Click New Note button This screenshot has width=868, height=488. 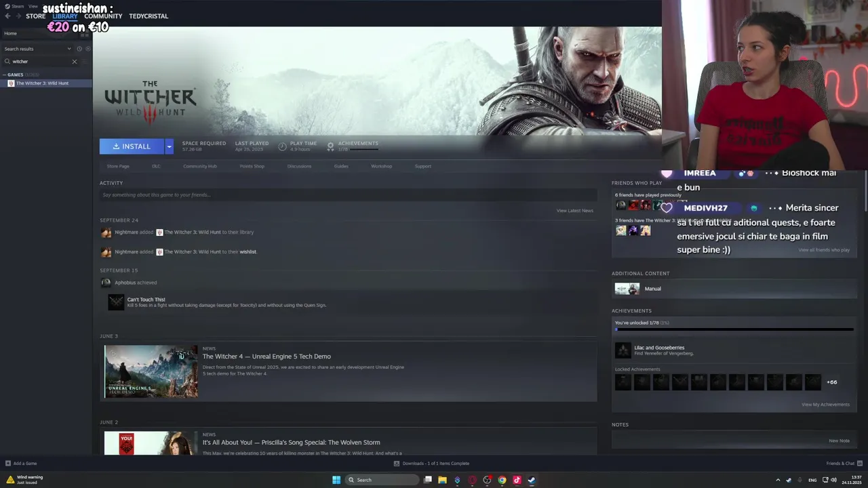point(839,441)
